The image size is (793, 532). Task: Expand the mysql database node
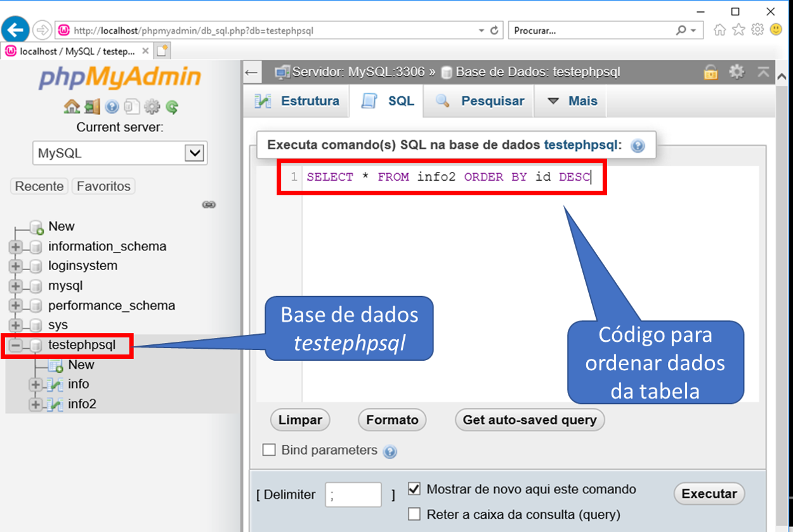click(x=16, y=286)
